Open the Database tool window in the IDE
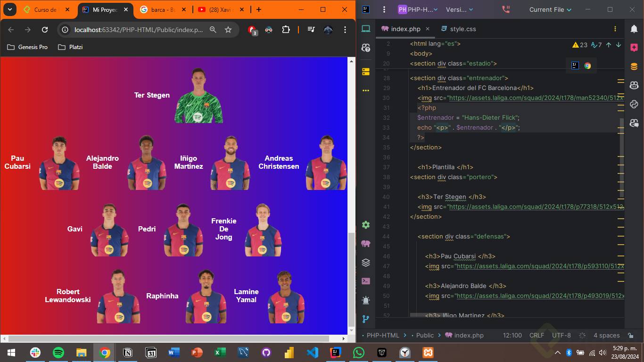This screenshot has width=644, height=362. (x=634, y=66)
